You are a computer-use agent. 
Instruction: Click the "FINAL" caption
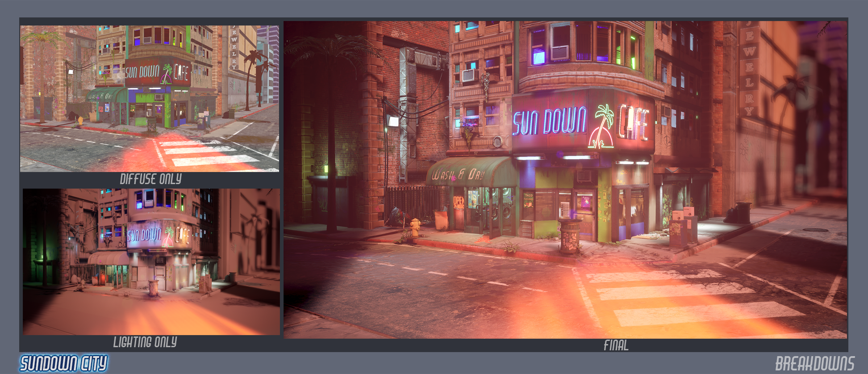coord(616,345)
